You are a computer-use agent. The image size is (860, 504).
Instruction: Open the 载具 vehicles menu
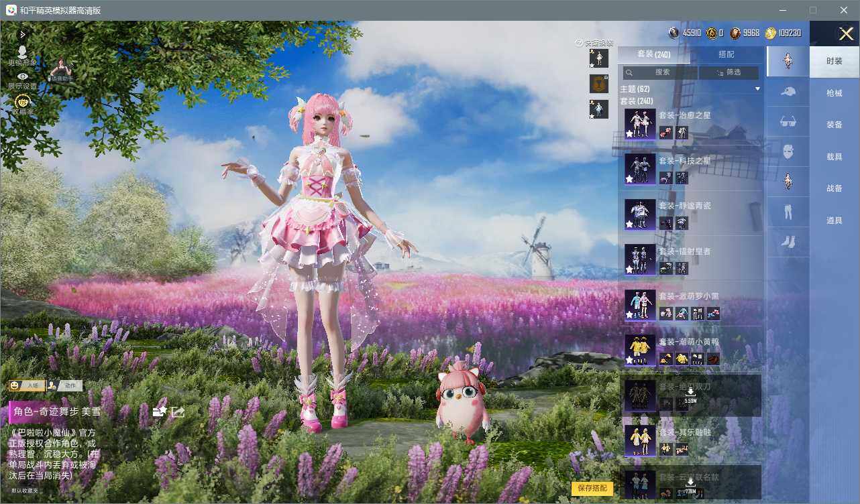[835, 157]
